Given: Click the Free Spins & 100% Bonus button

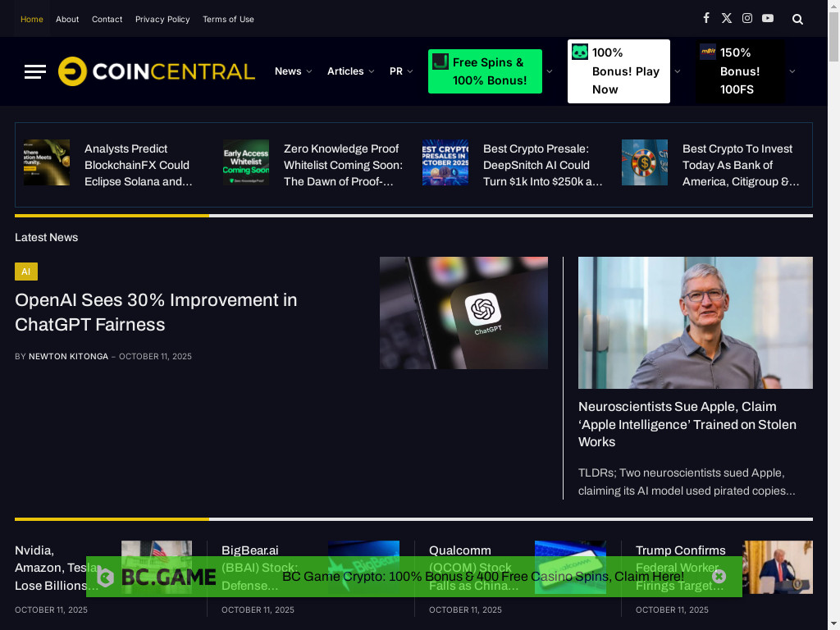Looking at the screenshot, I should (x=485, y=71).
